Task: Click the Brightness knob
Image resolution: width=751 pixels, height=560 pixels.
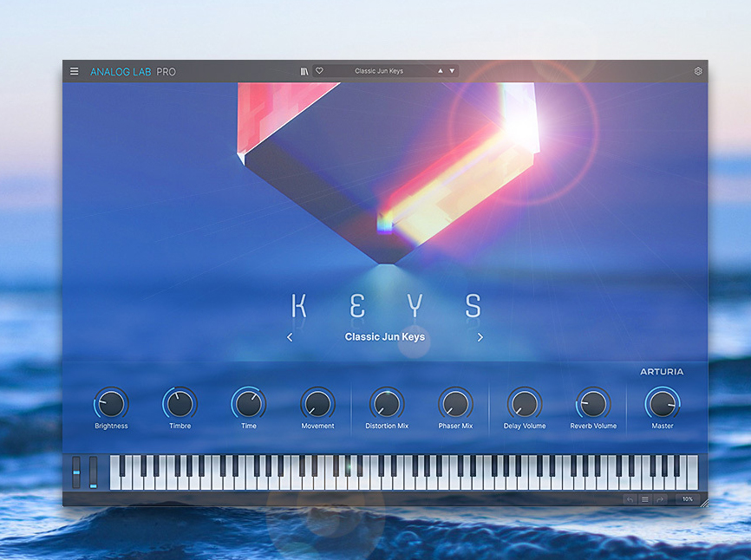Action: [x=111, y=403]
